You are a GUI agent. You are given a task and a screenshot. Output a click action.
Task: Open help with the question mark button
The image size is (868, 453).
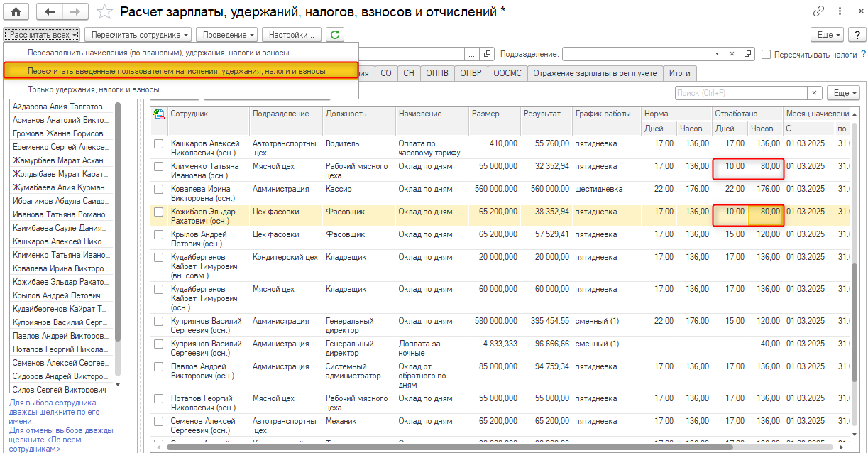[857, 35]
